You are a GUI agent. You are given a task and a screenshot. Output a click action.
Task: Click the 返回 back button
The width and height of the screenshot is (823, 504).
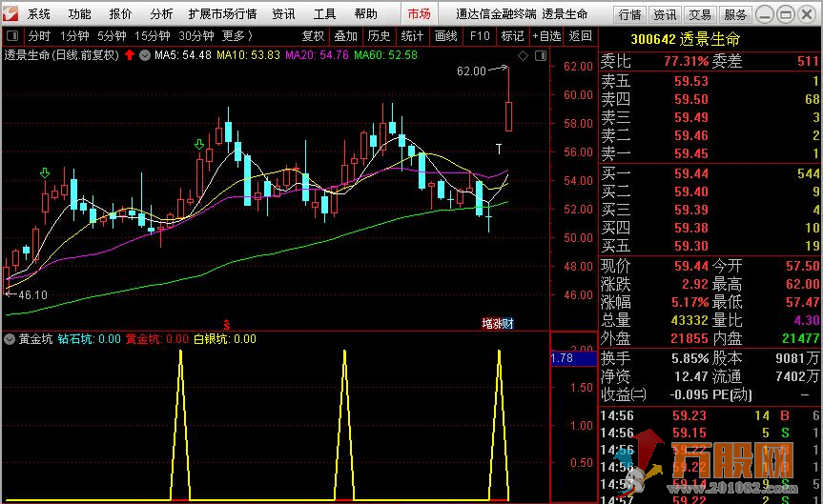click(x=580, y=36)
